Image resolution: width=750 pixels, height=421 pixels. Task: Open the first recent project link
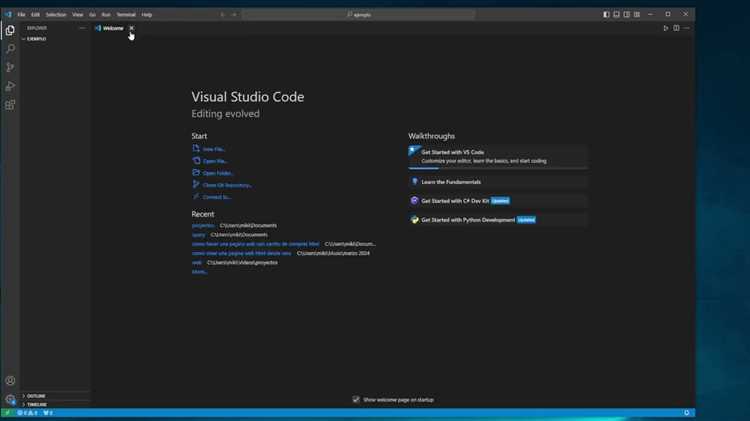point(203,226)
